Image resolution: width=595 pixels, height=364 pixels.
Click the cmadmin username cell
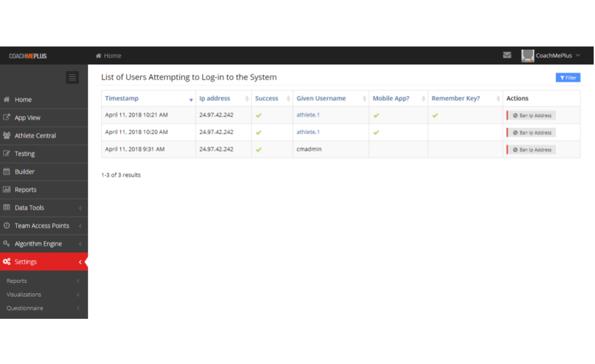(x=309, y=149)
